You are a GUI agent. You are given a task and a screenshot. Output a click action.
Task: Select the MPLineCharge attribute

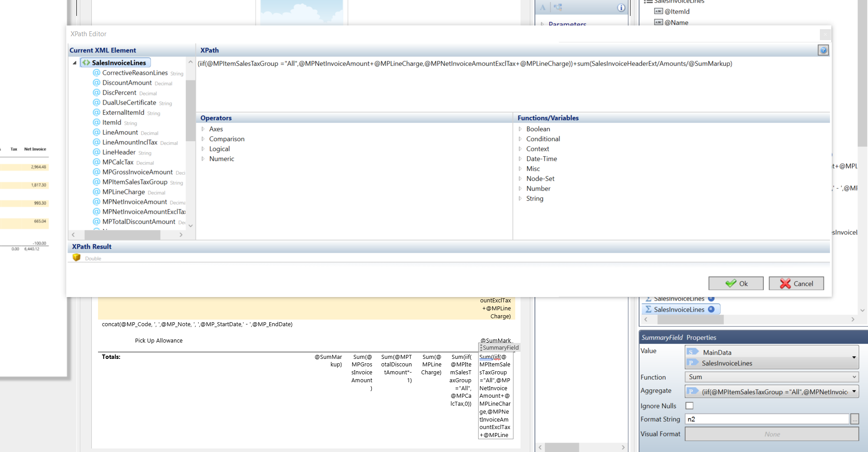coord(124,192)
